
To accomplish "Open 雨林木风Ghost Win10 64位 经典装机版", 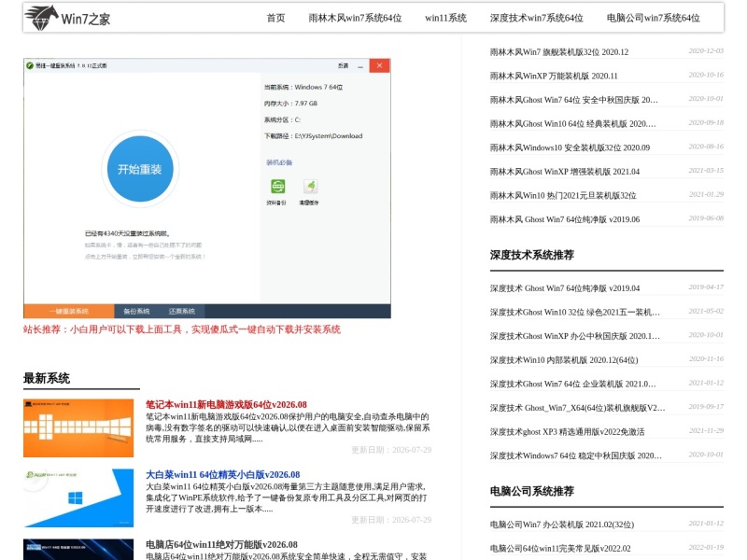I will (572, 124).
